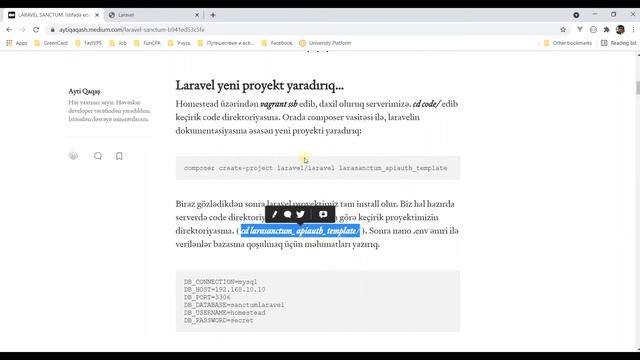Close the Laravel tab
640x360 pixels.
197,15
